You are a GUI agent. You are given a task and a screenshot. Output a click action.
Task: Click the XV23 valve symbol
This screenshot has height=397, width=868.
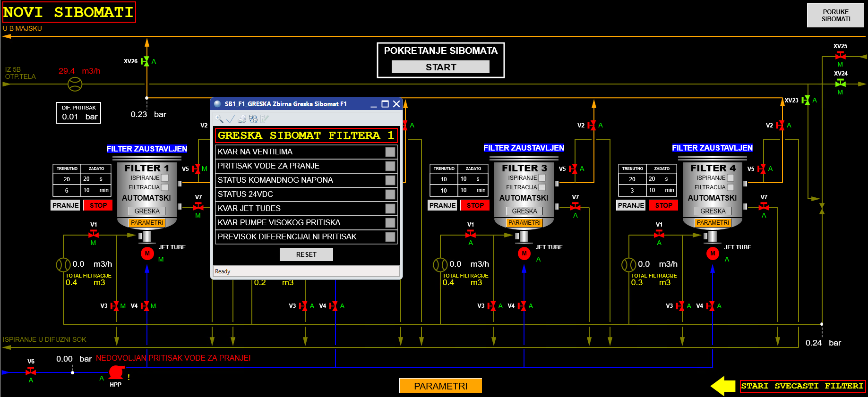(806, 100)
